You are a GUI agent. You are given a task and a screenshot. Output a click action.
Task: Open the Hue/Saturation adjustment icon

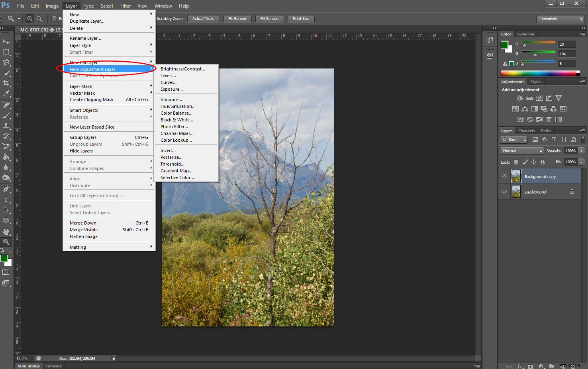pyautogui.click(x=515, y=109)
